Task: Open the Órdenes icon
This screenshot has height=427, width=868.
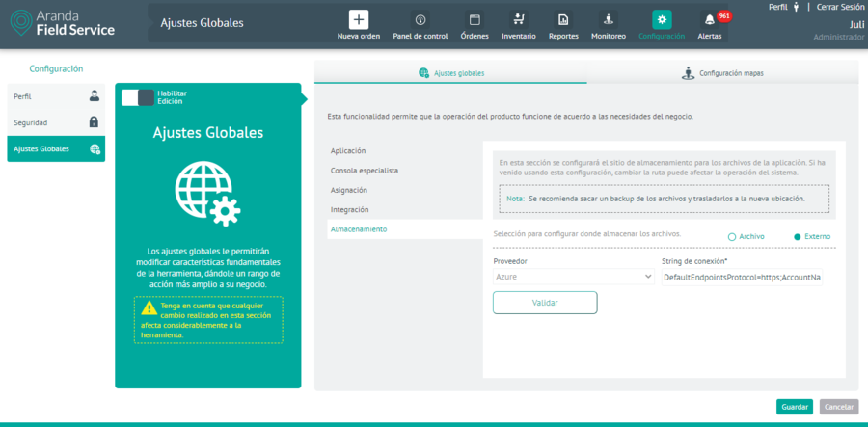Action: click(475, 20)
